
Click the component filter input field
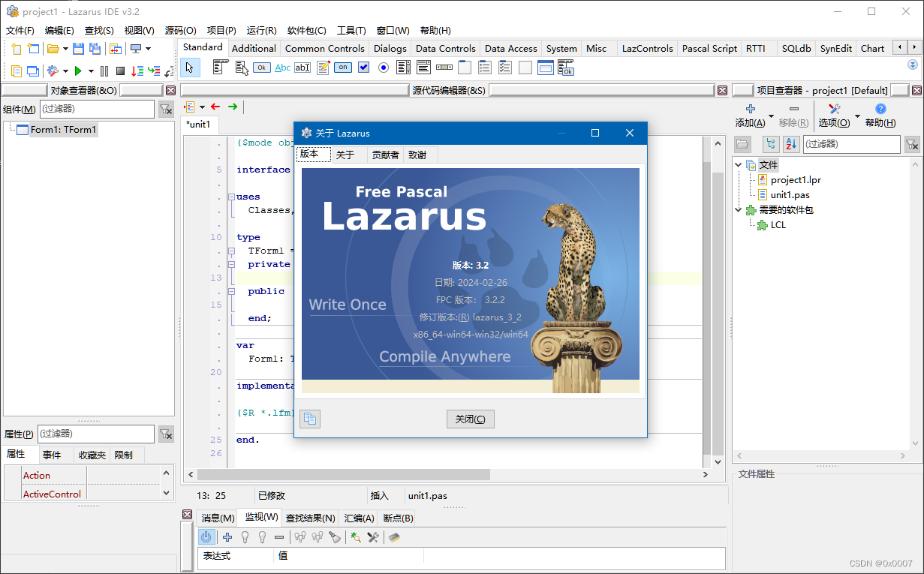pos(96,109)
